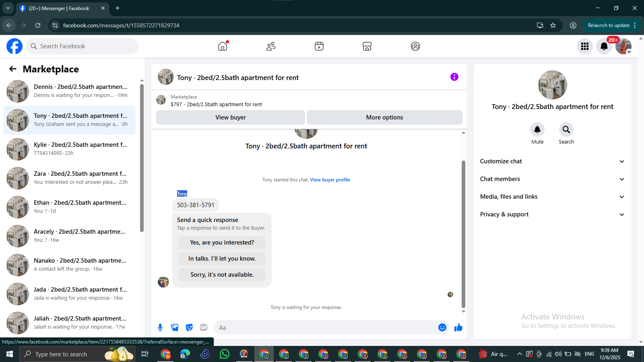Click Windows taskbar search box
The image size is (644, 362).
point(77,354)
